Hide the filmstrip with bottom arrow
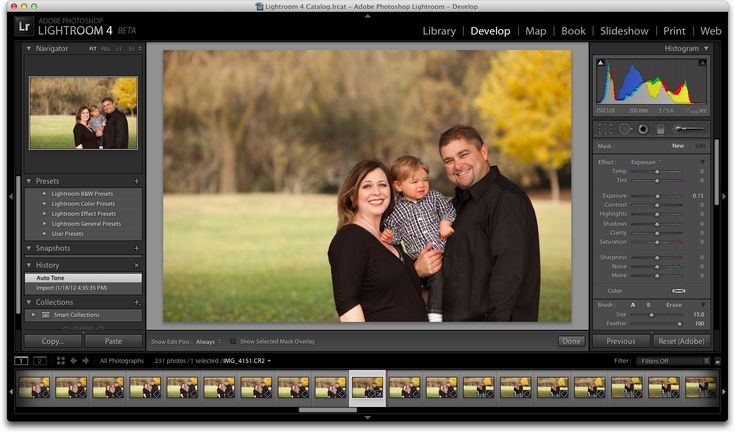This screenshot has height=433, width=735. [x=368, y=417]
